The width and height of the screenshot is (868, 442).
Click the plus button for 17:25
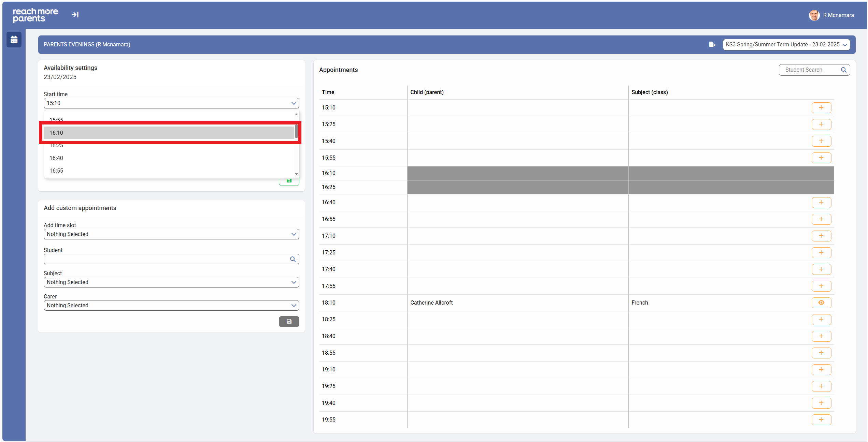point(821,253)
